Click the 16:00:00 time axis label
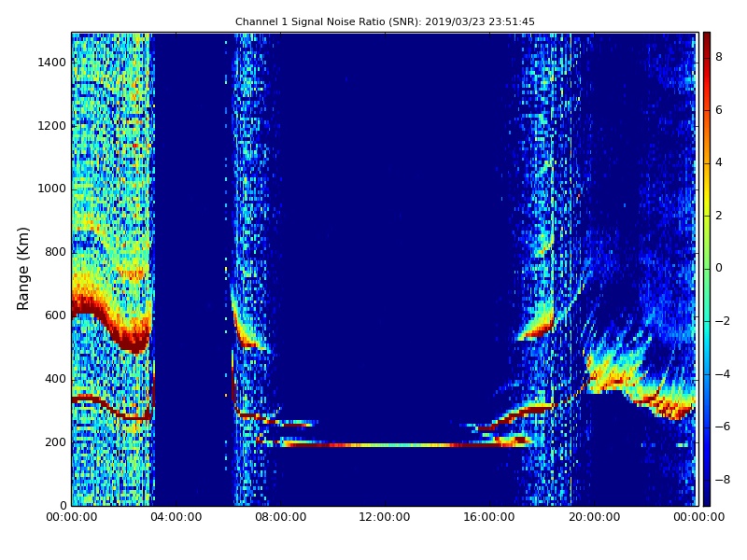Viewport: 747px width, 560px height. [489, 517]
